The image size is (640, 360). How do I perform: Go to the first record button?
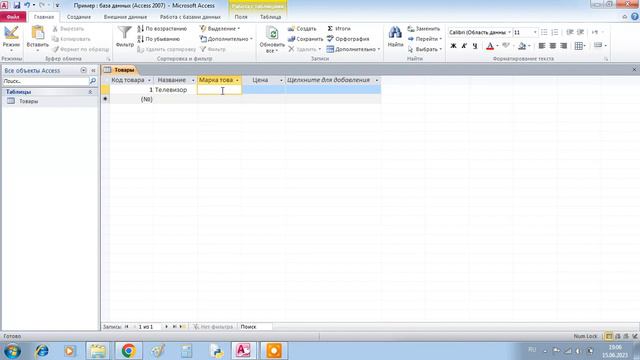[127, 327]
